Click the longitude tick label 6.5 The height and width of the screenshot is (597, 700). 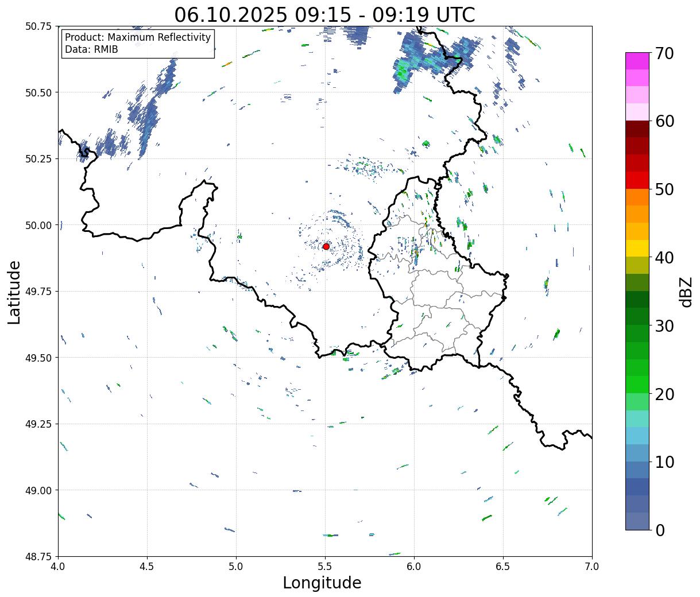pos(503,567)
